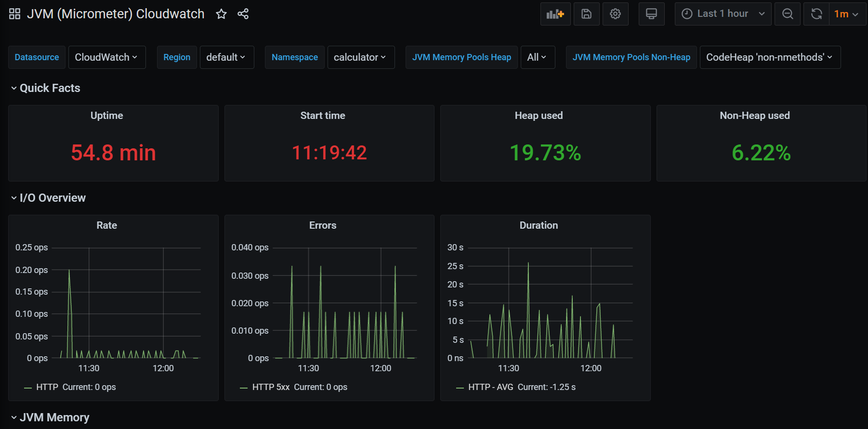Toggle the HTTP - AVG series in Duration legend
The width and height of the screenshot is (868, 429).
(x=491, y=387)
